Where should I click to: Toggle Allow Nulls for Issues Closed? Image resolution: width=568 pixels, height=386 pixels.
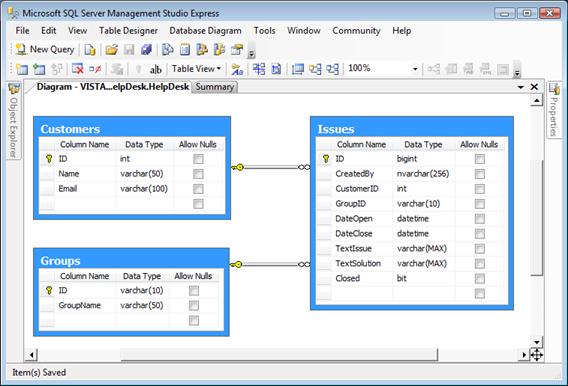pyautogui.click(x=480, y=278)
